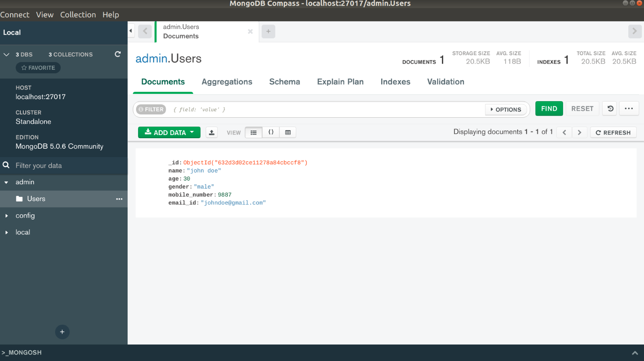Screen dimensions: 644x361
Task: Click email_id value johndoe@gmail.com
Action: pyautogui.click(x=233, y=203)
